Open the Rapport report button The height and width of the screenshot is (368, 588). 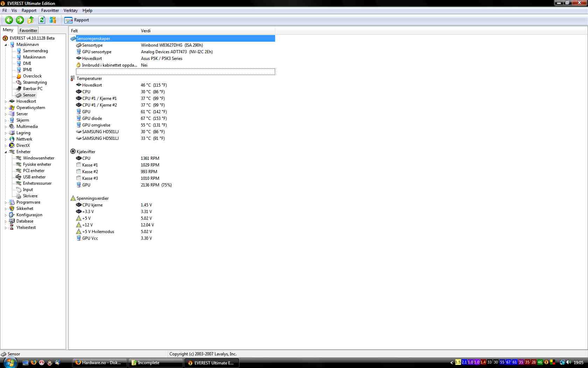tap(77, 20)
